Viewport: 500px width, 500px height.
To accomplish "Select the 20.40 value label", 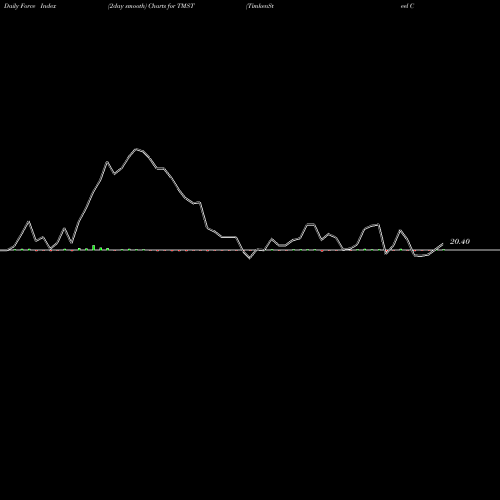I will (x=460, y=242).
